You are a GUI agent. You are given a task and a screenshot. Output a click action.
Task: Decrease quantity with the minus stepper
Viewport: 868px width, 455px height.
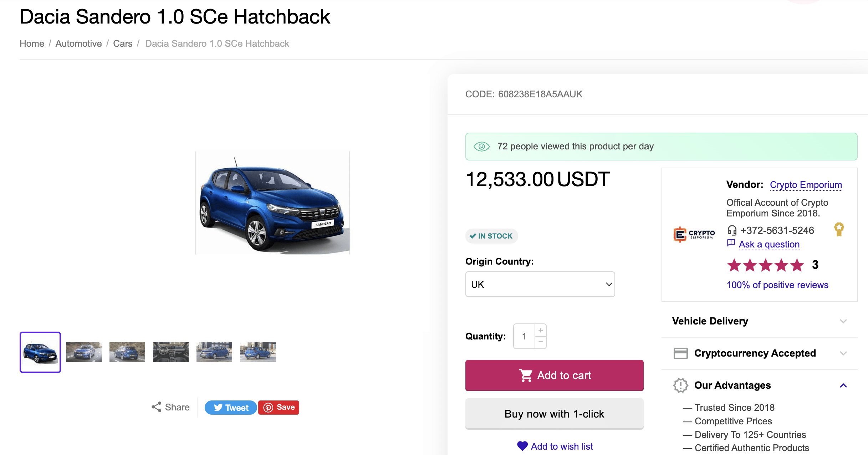pos(541,342)
